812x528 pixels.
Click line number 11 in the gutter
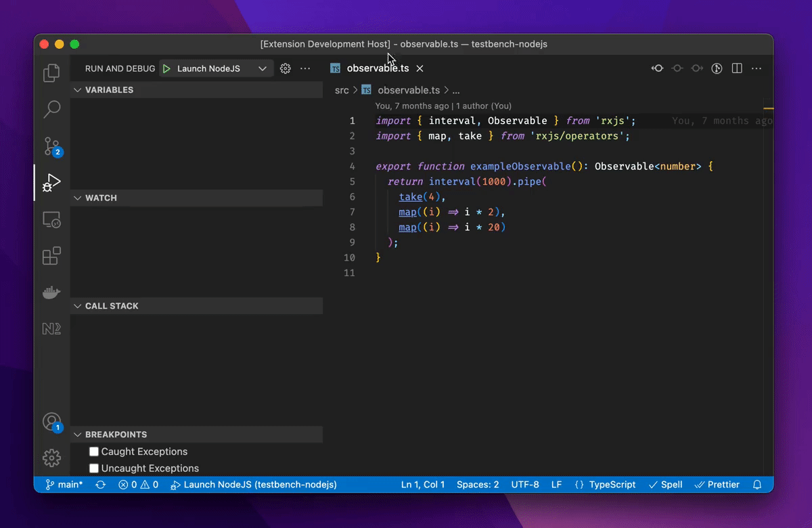click(349, 273)
